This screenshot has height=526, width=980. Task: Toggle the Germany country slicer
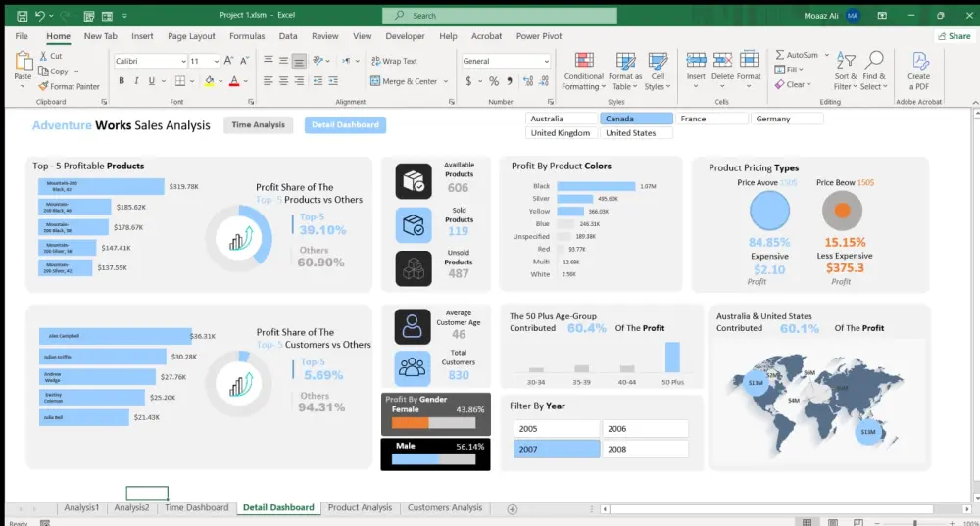click(x=786, y=119)
